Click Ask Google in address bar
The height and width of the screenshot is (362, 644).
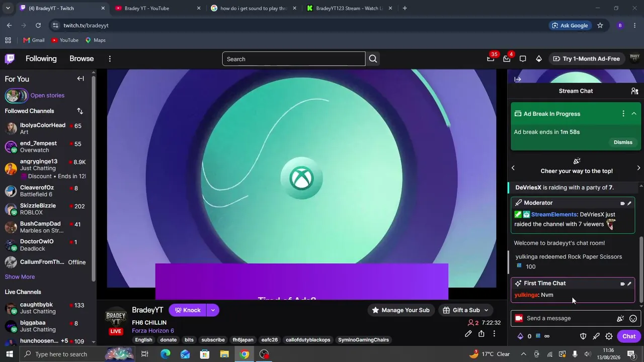(570, 25)
